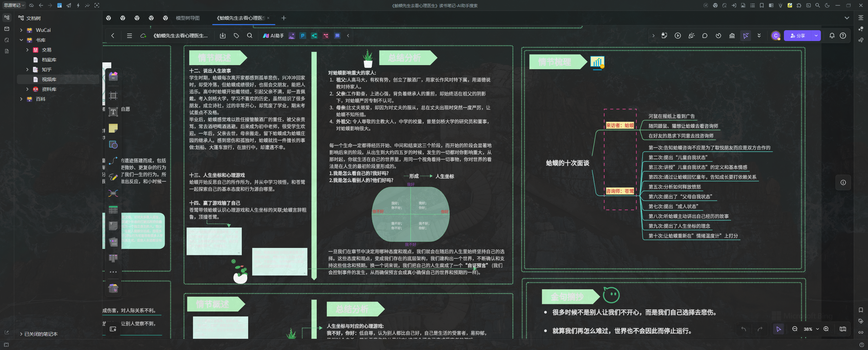This screenshot has height=350, width=868.
Task: Toggle the outline panel on right dock
Action: pyautogui.click(x=861, y=18)
